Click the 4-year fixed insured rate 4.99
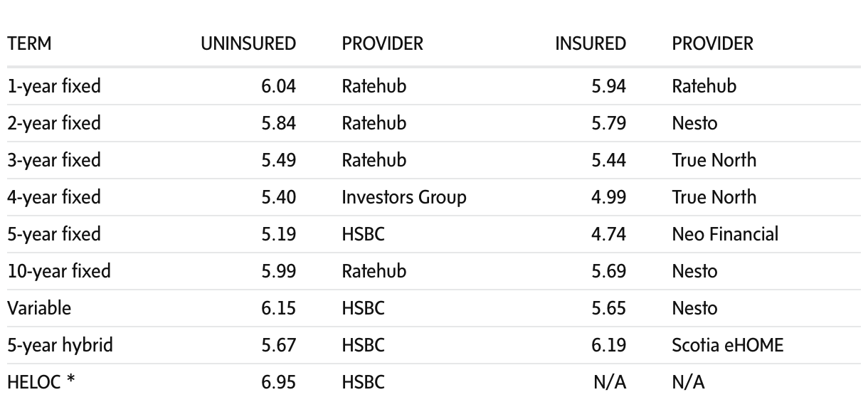This screenshot has width=868, height=407. tap(609, 197)
